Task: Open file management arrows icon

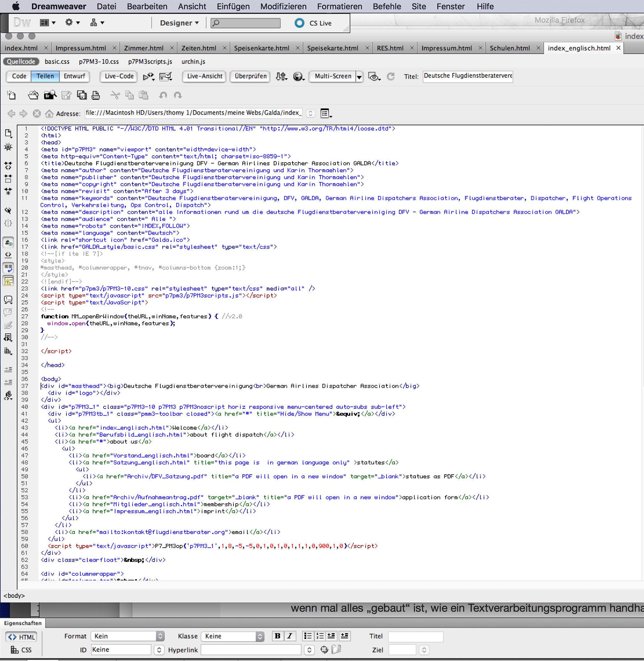Action: click(x=281, y=77)
